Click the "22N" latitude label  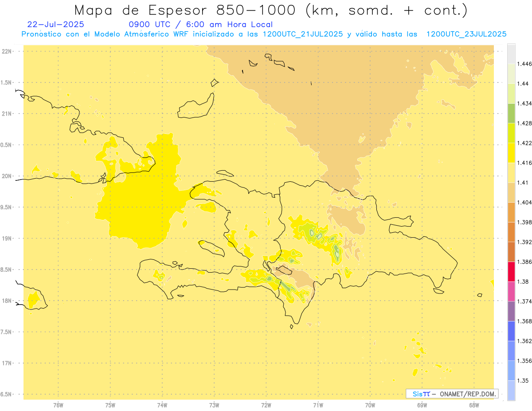pyautogui.click(x=7, y=51)
